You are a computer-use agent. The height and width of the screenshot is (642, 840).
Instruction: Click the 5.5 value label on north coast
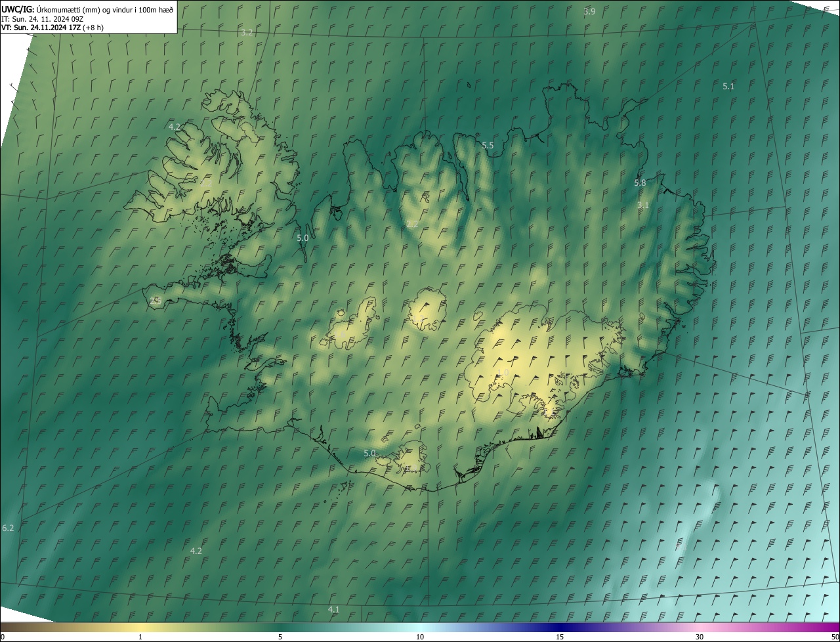tap(488, 145)
